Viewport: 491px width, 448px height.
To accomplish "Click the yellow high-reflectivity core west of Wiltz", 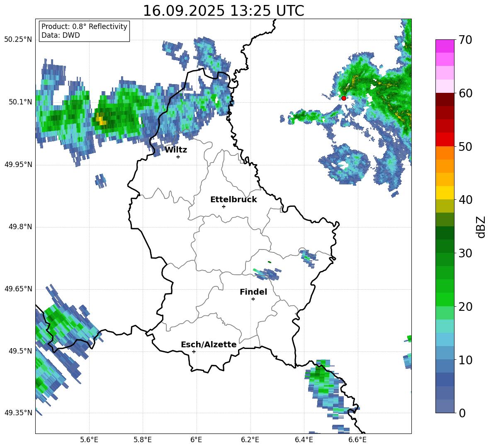I will click(x=101, y=119).
